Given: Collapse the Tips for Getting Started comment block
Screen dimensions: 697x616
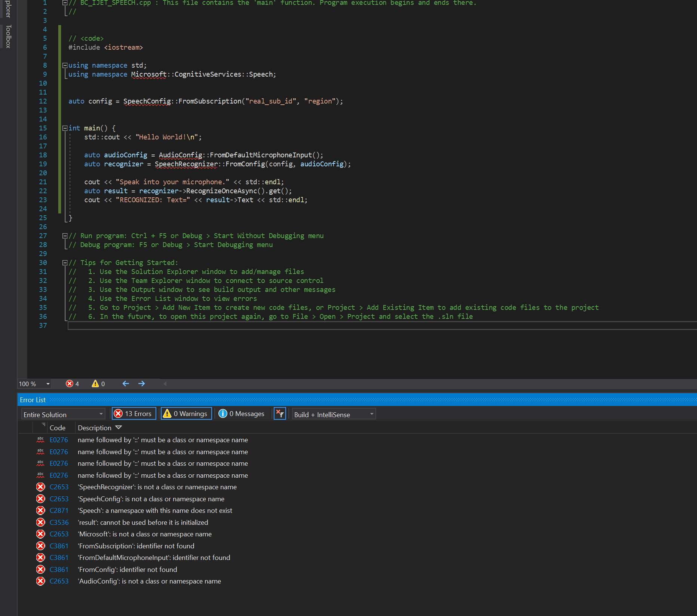Looking at the screenshot, I should pos(65,263).
